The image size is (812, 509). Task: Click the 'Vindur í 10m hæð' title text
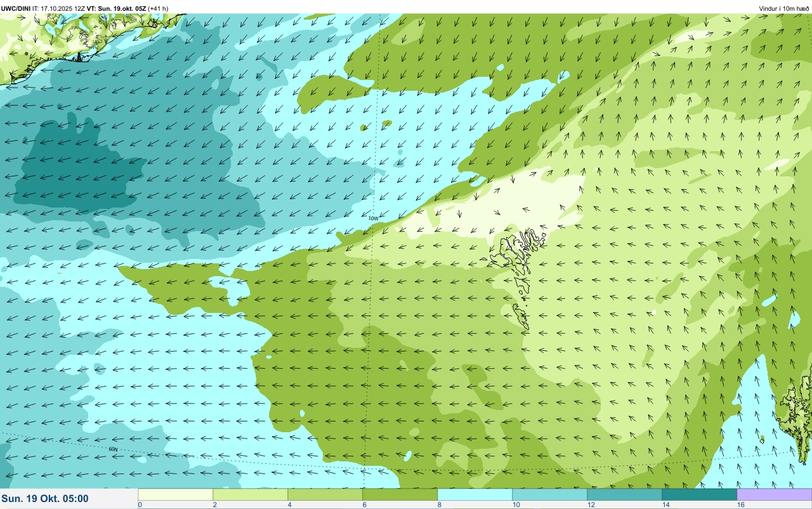784,8
